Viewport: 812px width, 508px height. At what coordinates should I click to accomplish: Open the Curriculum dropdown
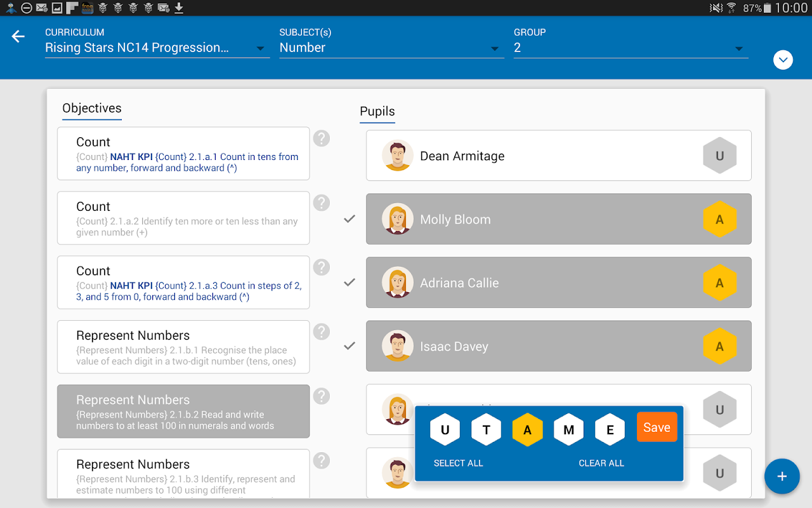click(x=157, y=48)
